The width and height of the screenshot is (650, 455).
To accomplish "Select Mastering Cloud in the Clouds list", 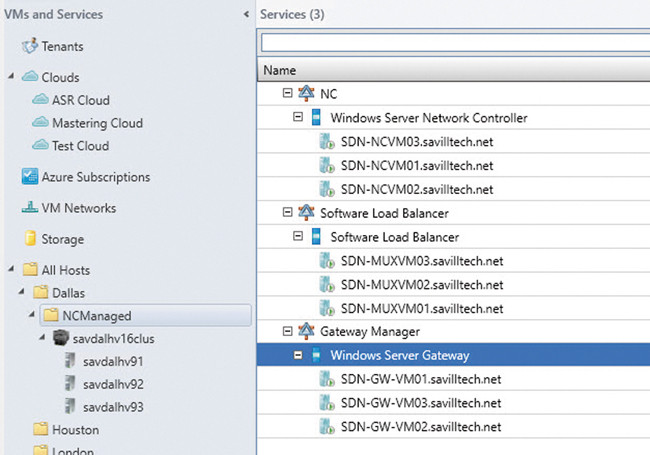I will point(97,123).
